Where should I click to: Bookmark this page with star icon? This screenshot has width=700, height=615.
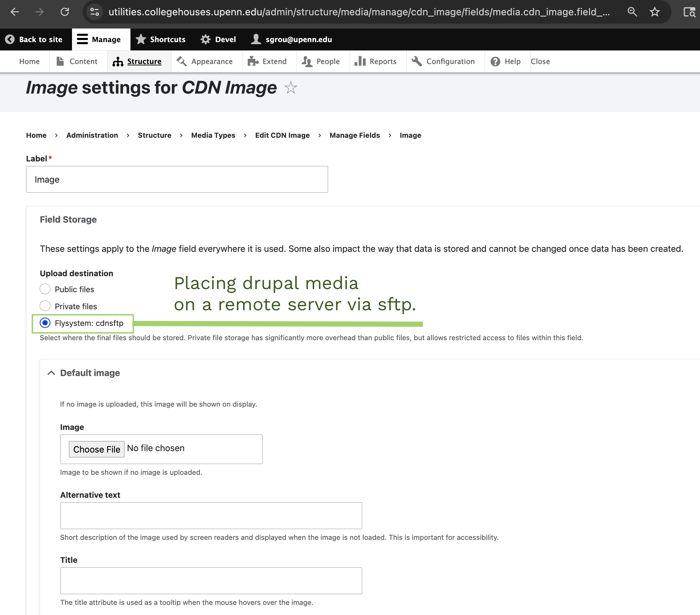click(654, 12)
